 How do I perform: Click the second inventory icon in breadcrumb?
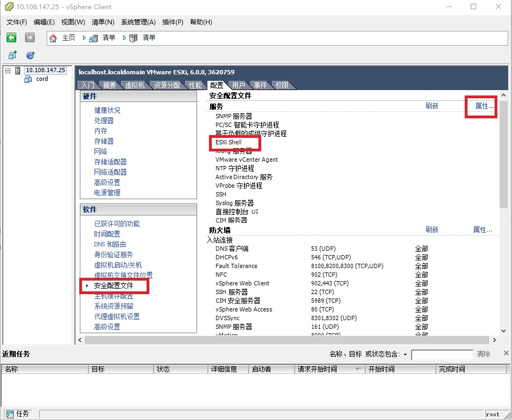133,38
